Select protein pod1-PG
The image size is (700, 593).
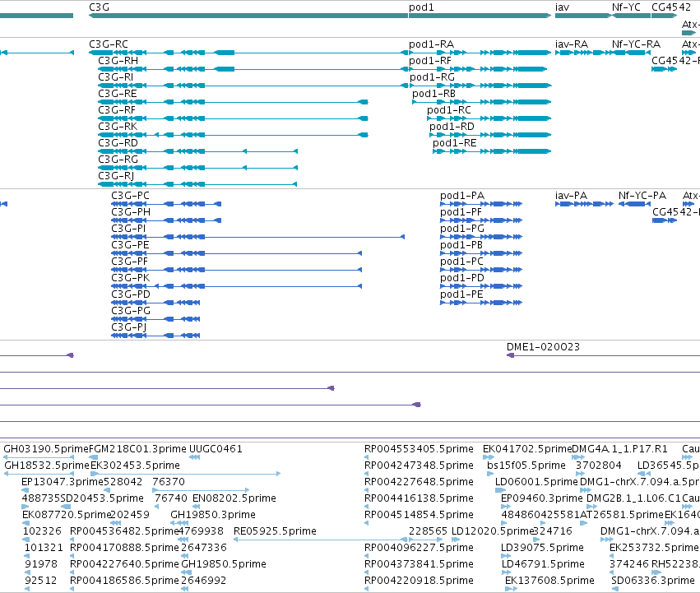coord(462,229)
